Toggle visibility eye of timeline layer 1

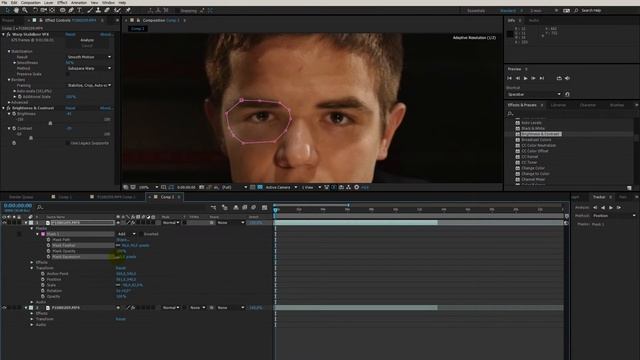[4, 223]
